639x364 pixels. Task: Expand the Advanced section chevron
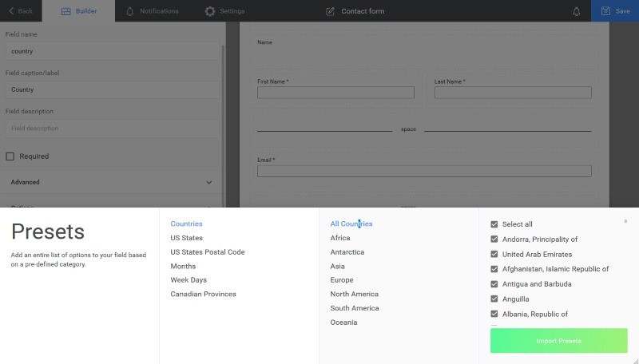coord(209,182)
